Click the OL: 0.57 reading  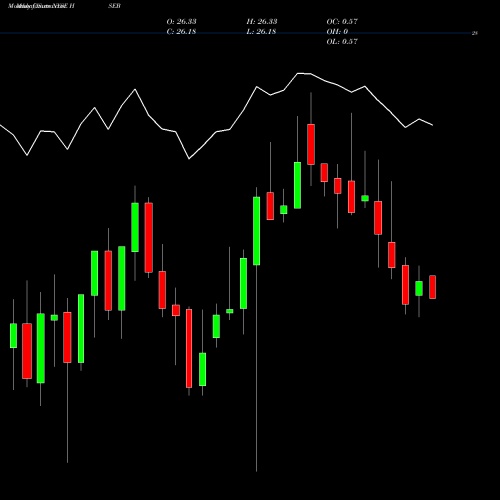(x=342, y=42)
